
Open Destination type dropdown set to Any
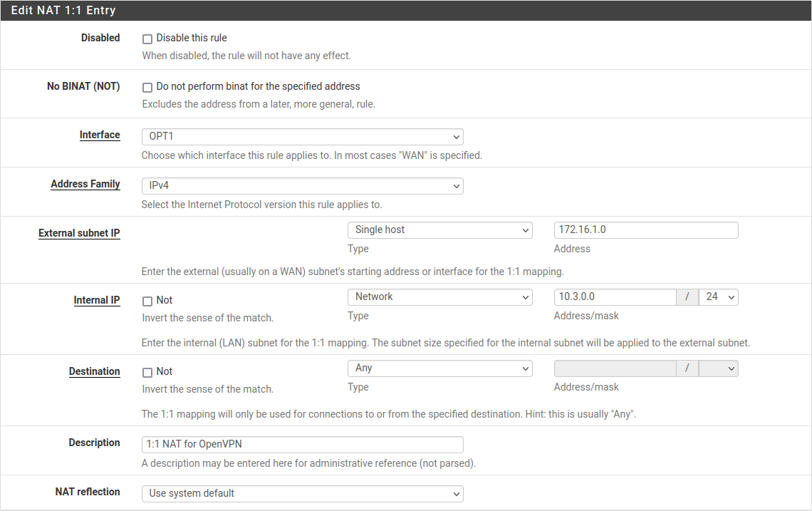click(x=439, y=368)
